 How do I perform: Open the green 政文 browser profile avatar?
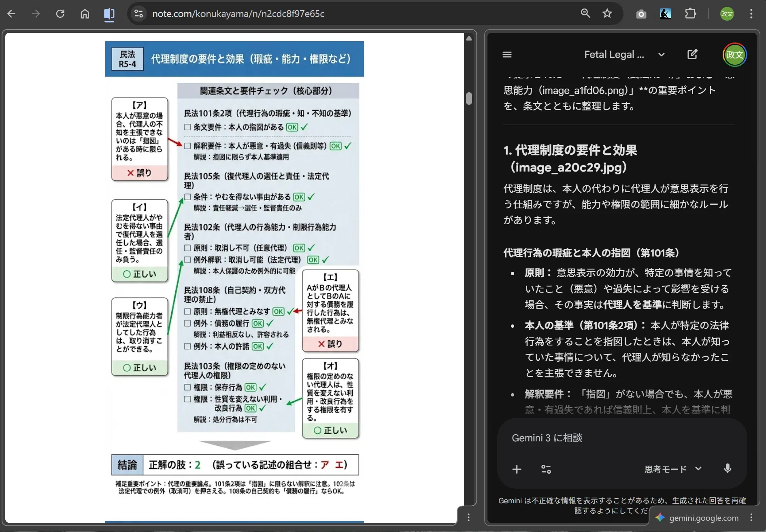tap(727, 14)
